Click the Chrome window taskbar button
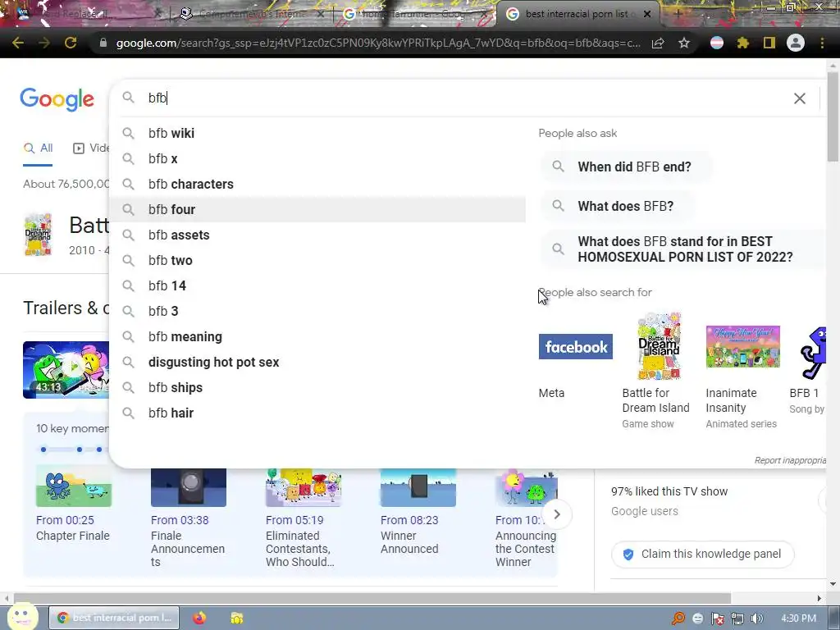The height and width of the screenshot is (630, 840). (x=114, y=618)
